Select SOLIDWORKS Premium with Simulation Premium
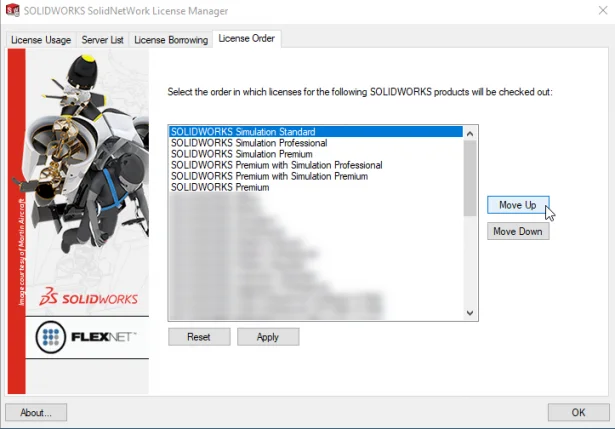 316,176
